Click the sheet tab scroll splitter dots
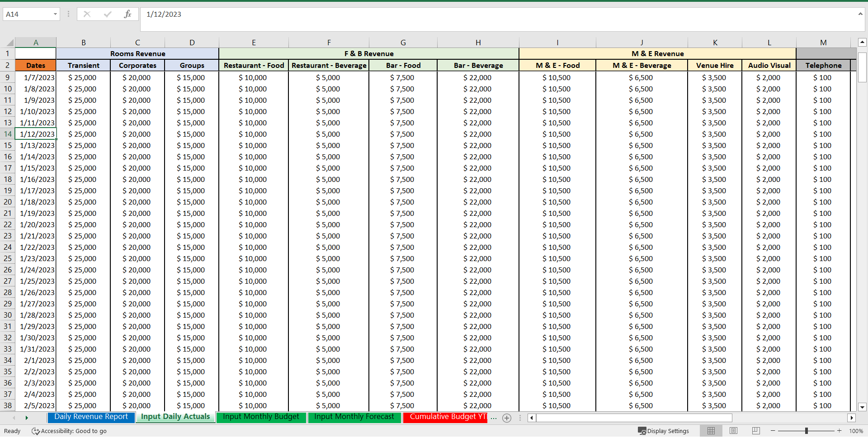Screen dimensions: 868x438 (x=520, y=418)
